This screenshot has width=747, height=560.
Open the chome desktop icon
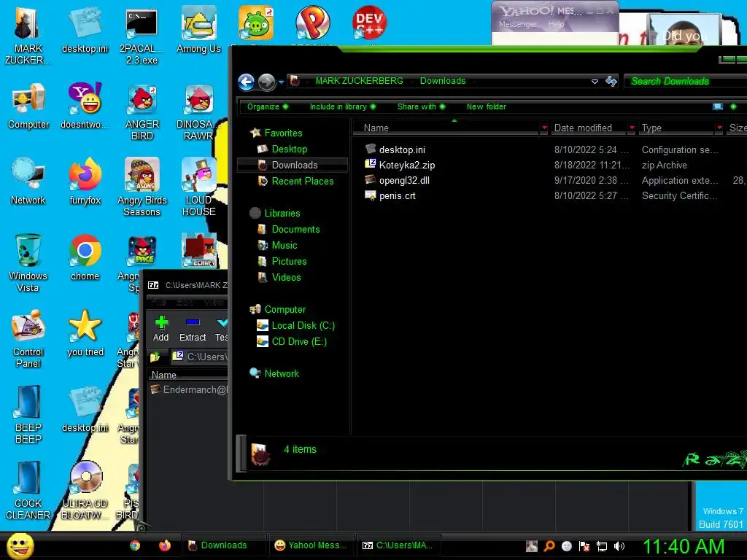[x=85, y=257]
